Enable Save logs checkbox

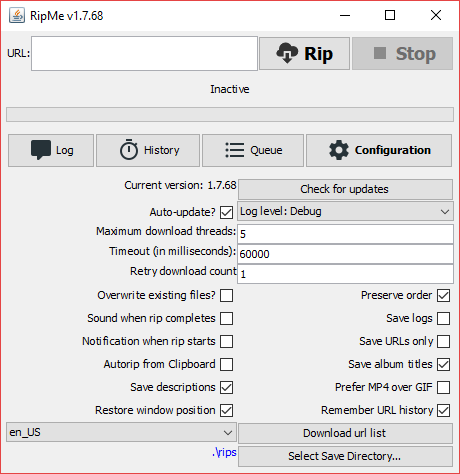tap(444, 318)
